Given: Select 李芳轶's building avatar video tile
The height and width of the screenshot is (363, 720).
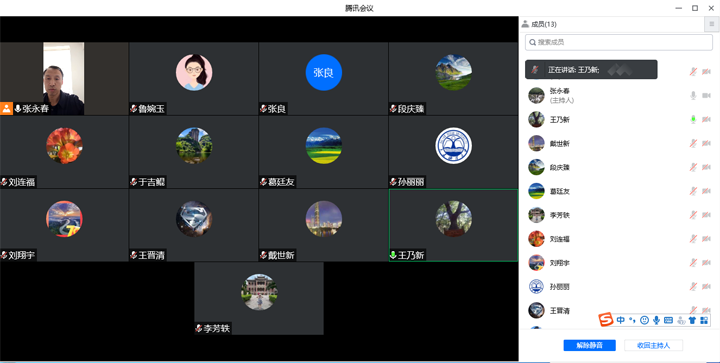Looking at the screenshot, I should [x=259, y=298].
